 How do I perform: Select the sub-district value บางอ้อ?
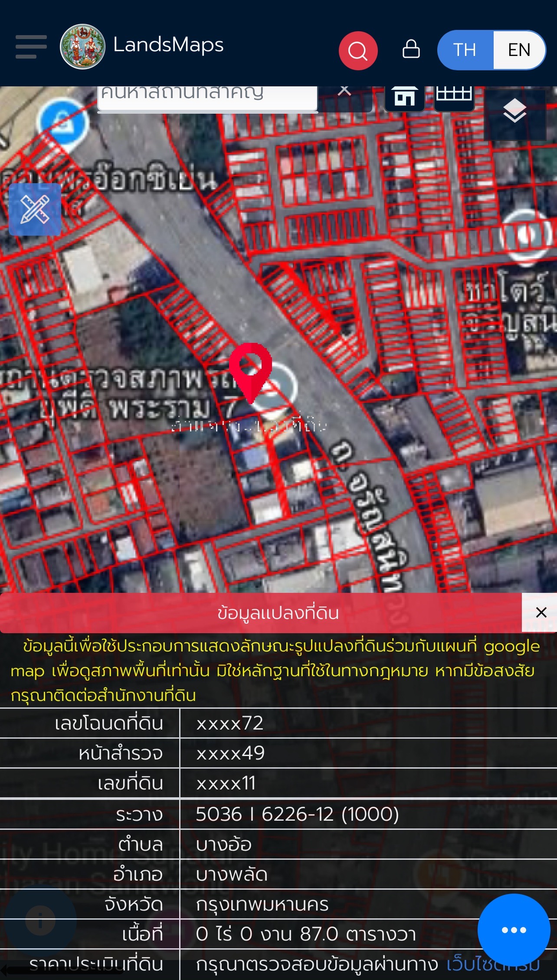(x=224, y=844)
